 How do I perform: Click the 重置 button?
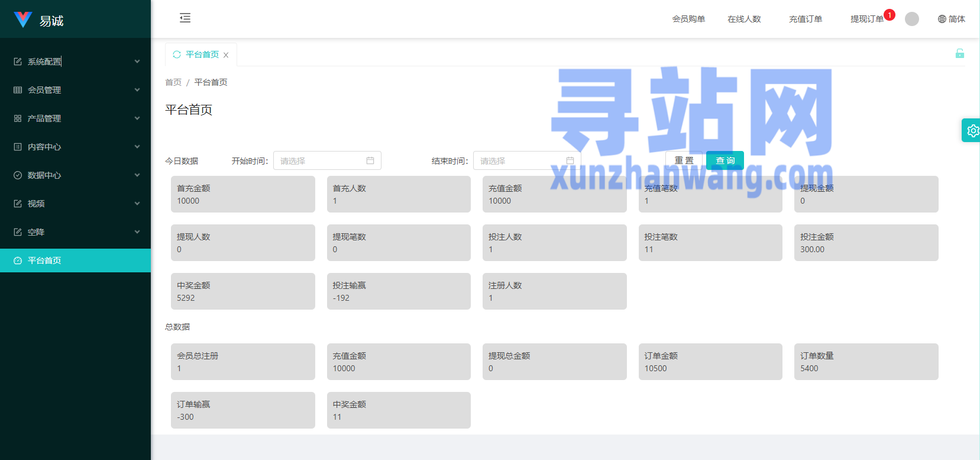pyautogui.click(x=684, y=160)
